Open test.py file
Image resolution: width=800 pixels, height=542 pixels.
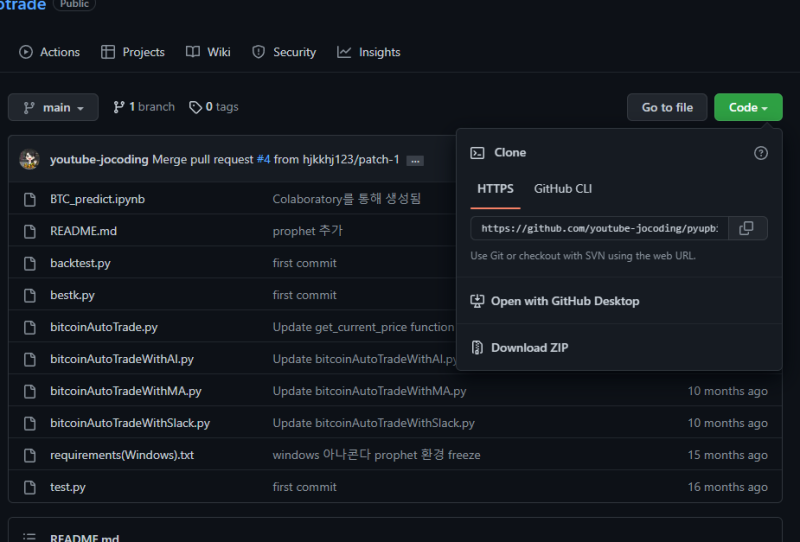click(68, 487)
